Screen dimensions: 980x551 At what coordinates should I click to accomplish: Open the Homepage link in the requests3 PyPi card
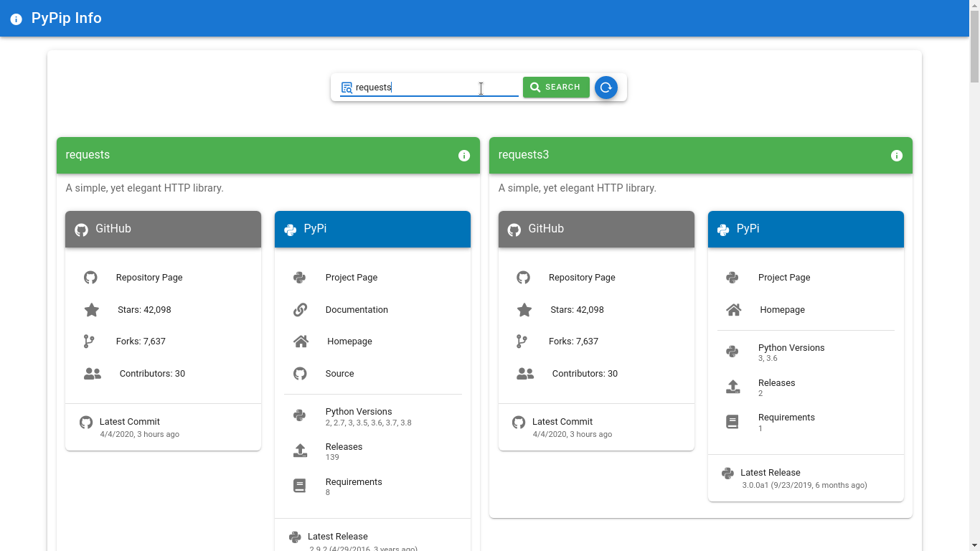tap(782, 310)
